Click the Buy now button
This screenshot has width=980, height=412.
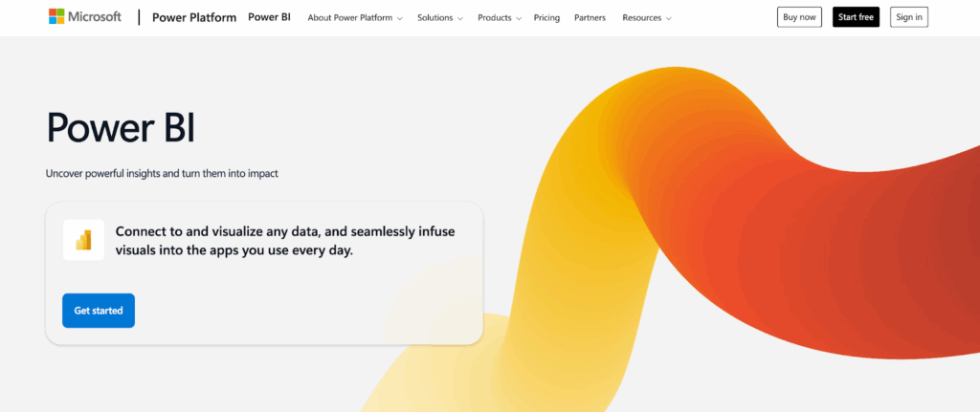(x=799, y=17)
